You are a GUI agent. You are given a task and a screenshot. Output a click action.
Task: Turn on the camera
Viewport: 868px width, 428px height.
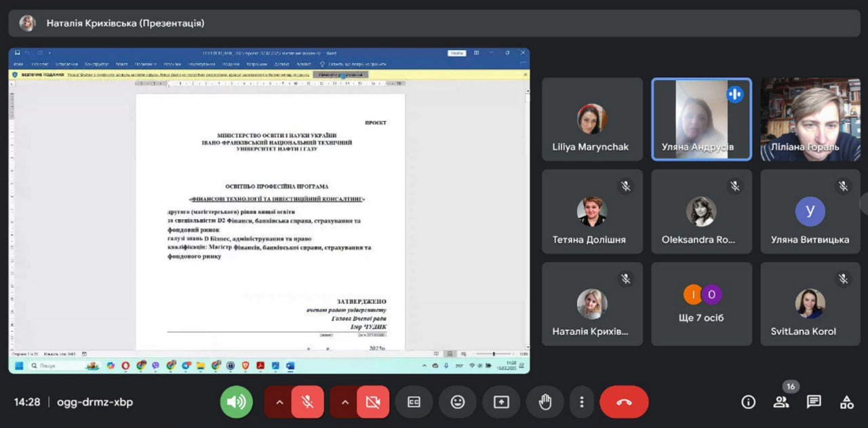(x=372, y=402)
